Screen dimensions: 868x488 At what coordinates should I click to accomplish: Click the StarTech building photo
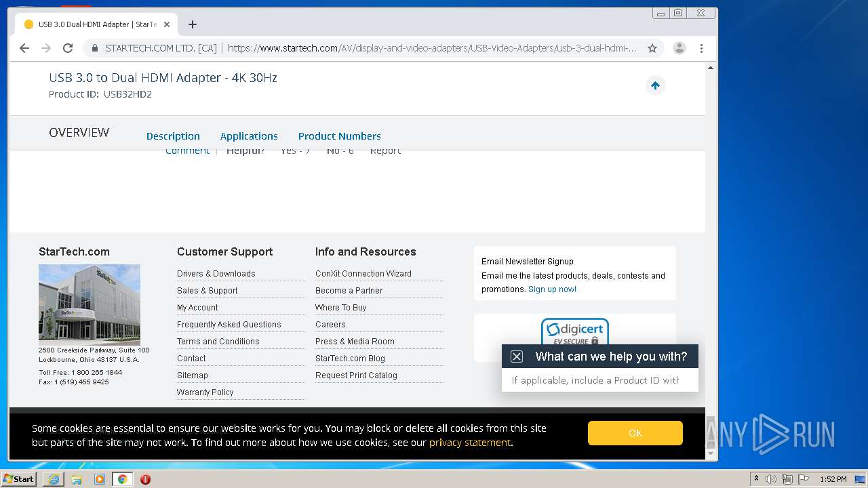pyautogui.click(x=90, y=305)
